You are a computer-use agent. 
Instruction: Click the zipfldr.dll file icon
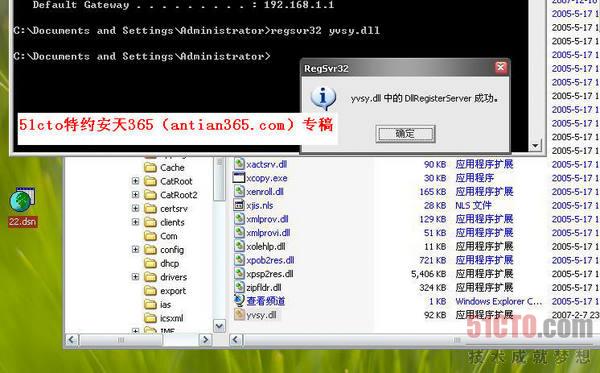pos(239,287)
